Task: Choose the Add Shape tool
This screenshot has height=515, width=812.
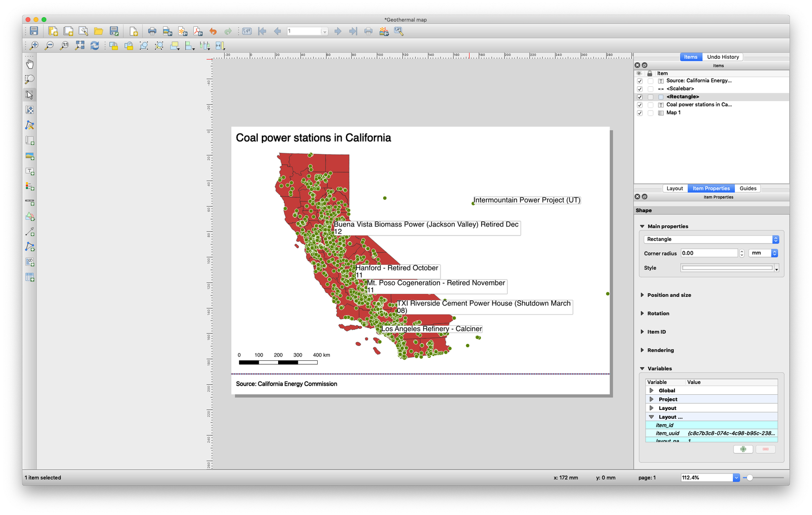Action: 30,217
